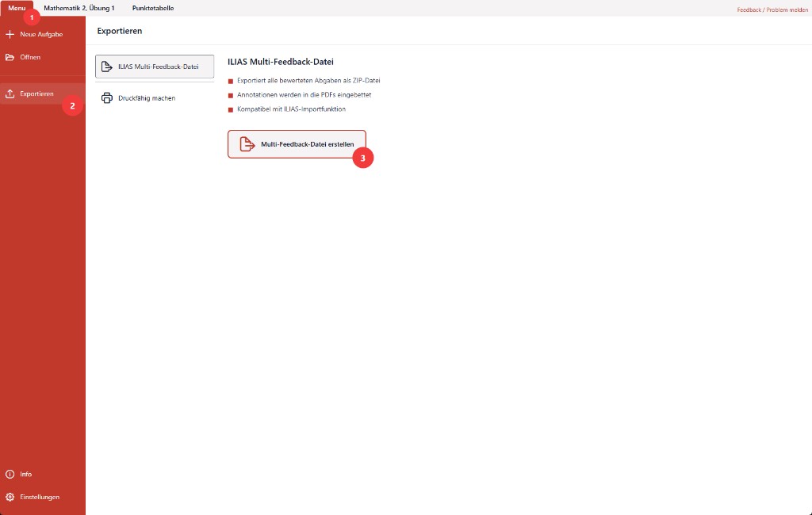Click Multi-Feedback-Datei erstellen button
This screenshot has height=515, width=812.
[x=297, y=144]
